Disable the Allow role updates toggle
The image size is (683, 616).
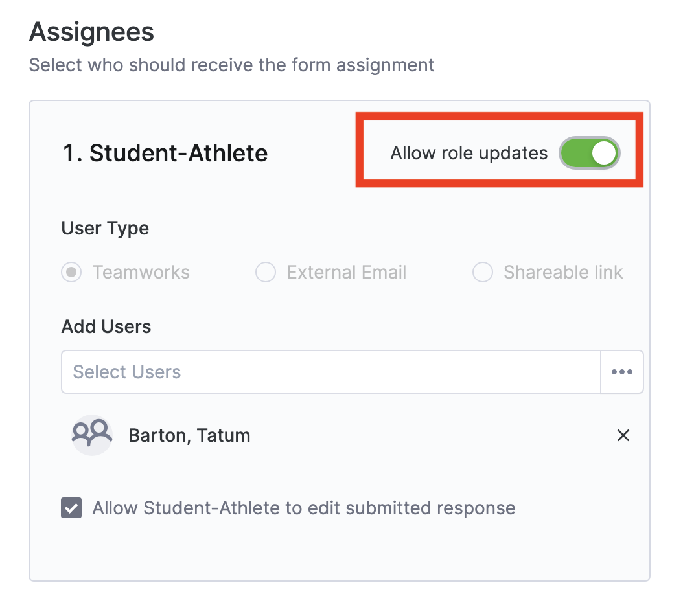coord(589,153)
